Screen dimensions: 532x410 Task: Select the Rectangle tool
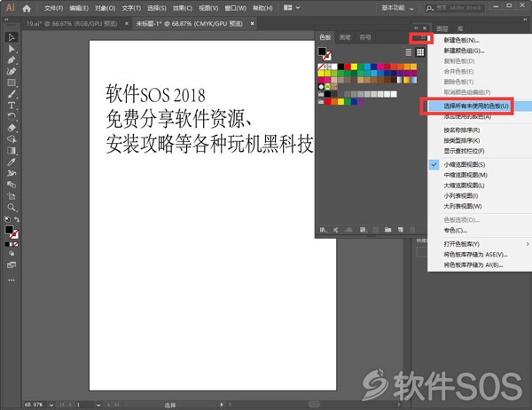click(12, 83)
